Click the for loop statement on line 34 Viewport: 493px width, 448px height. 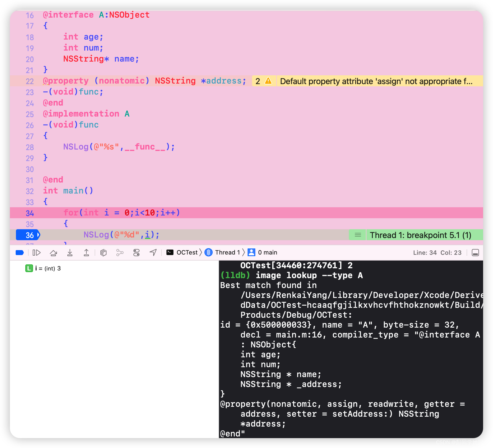coord(122,213)
